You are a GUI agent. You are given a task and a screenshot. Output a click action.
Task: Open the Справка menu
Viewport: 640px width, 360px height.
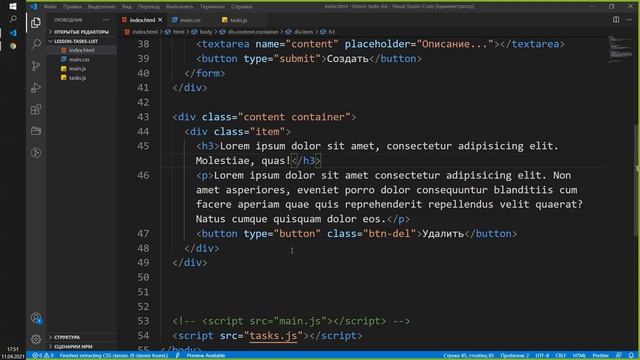(x=241, y=7)
